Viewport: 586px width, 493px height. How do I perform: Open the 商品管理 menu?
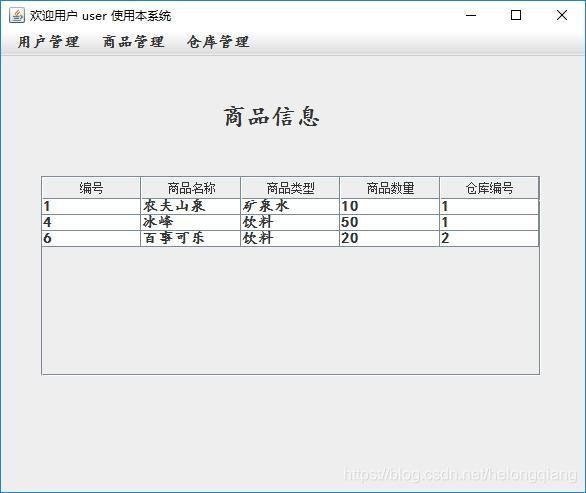coord(133,42)
